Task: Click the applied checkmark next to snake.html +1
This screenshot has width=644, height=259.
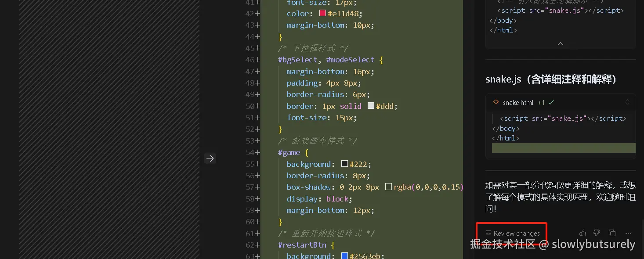Action: [x=551, y=102]
